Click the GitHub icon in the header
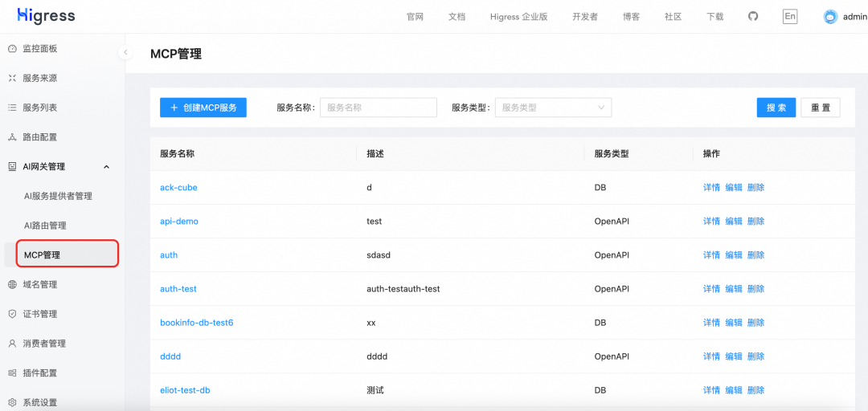Screen dimensions: 868x411 click(x=753, y=17)
